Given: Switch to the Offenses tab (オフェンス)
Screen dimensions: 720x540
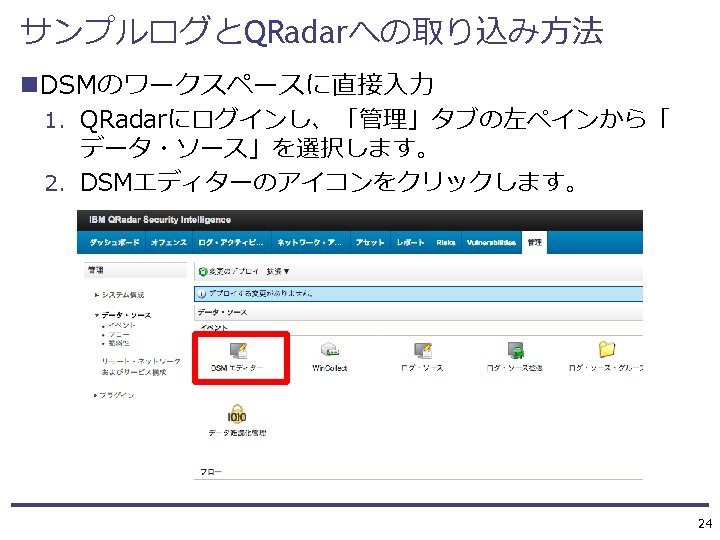Looking at the screenshot, I should coord(169,242).
